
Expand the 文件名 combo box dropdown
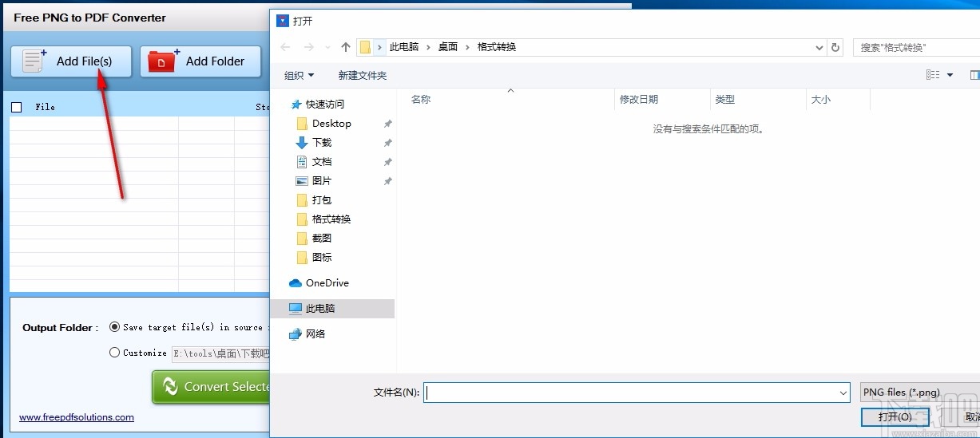point(843,393)
